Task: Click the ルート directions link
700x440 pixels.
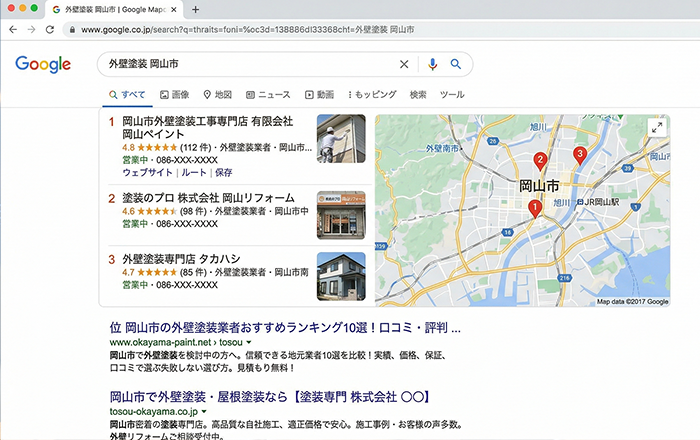Action: pos(193,172)
